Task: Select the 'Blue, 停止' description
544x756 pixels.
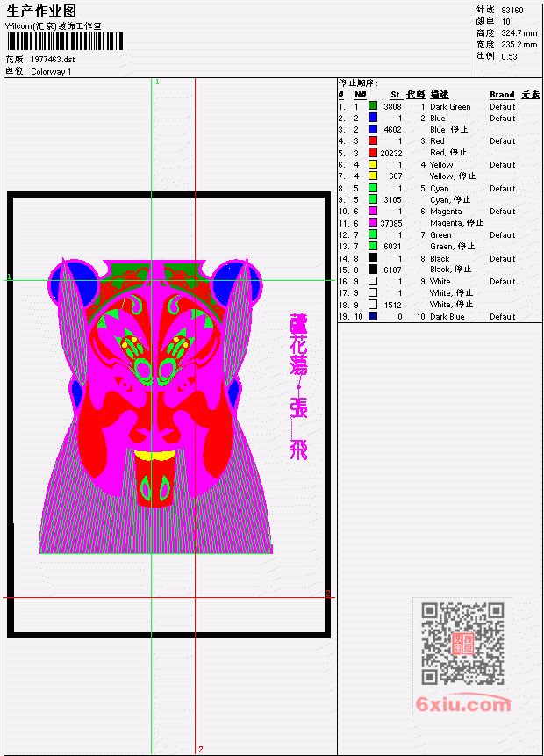Action: pyautogui.click(x=448, y=130)
